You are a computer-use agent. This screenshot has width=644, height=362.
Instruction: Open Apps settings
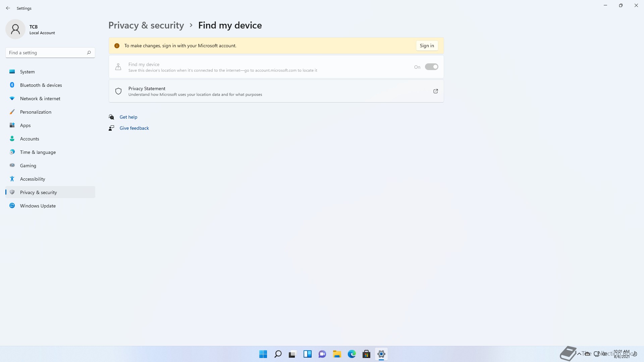coord(50,125)
